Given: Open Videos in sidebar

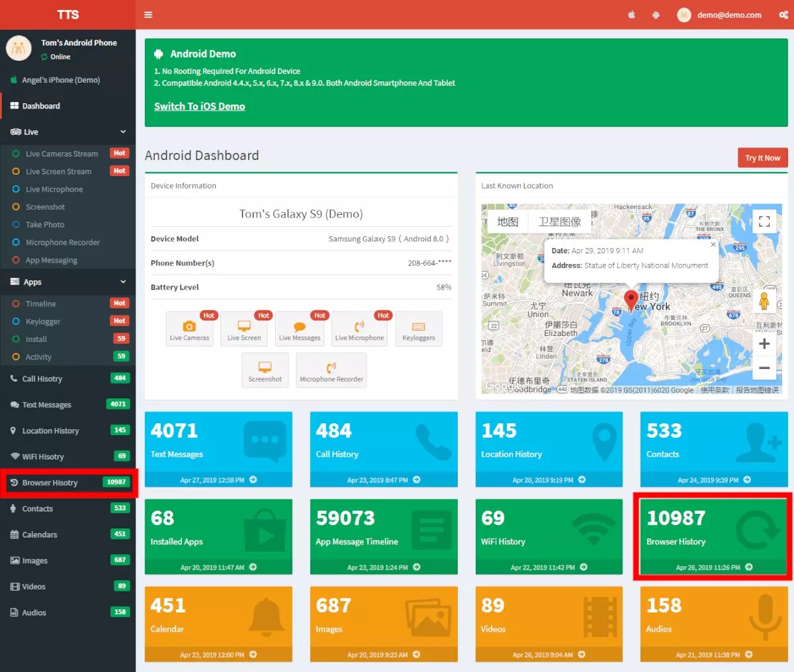Looking at the screenshot, I should 67,587.
